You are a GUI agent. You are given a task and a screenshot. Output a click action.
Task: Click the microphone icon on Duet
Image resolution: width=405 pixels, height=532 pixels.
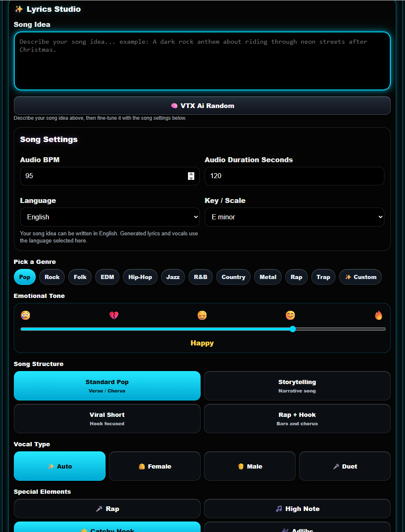point(336,466)
